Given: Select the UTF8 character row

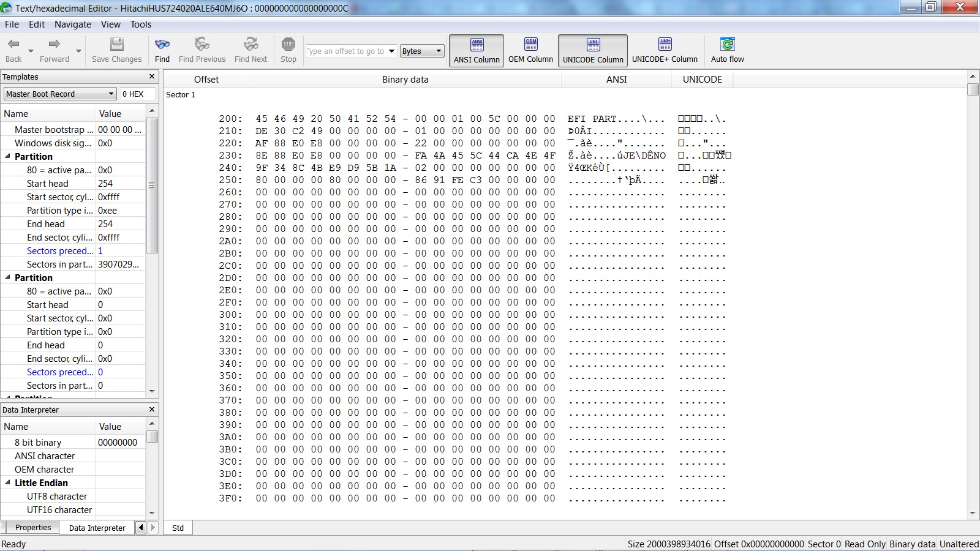Looking at the screenshot, I should (x=73, y=496).
